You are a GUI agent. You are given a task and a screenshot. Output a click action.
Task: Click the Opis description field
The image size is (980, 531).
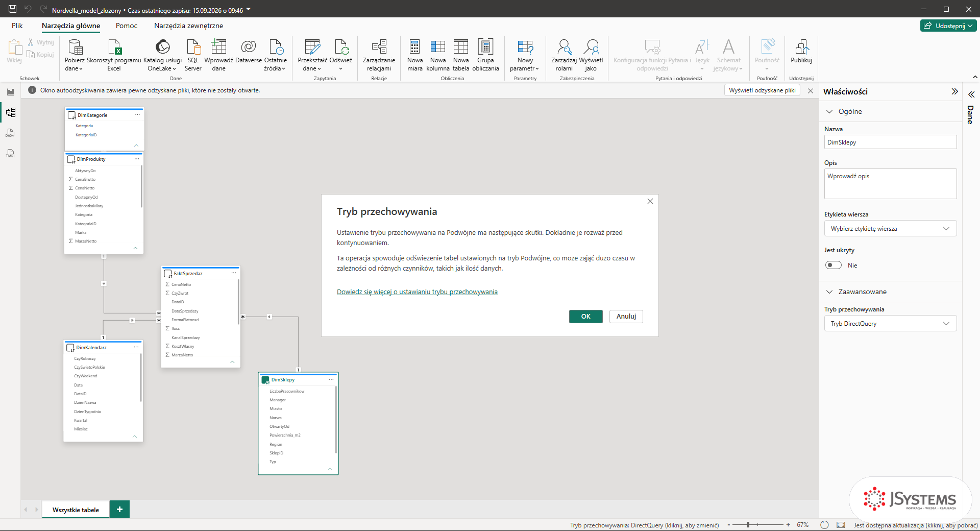point(890,184)
